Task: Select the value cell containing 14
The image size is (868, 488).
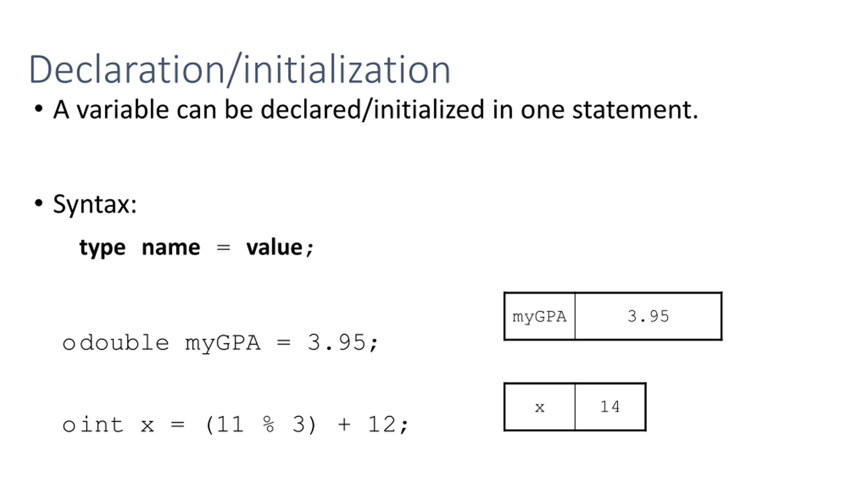Action: (610, 407)
